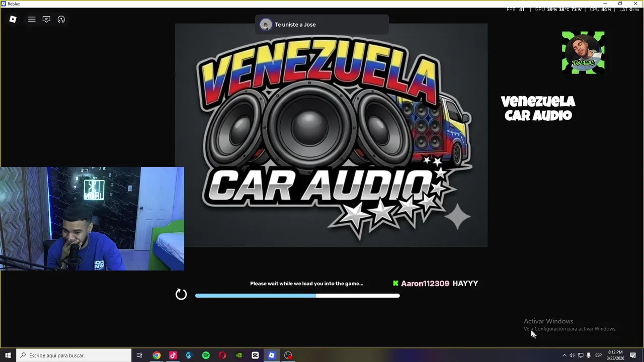This screenshot has height=362, width=644.
Task: Change the ESP input language
Action: (598, 355)
